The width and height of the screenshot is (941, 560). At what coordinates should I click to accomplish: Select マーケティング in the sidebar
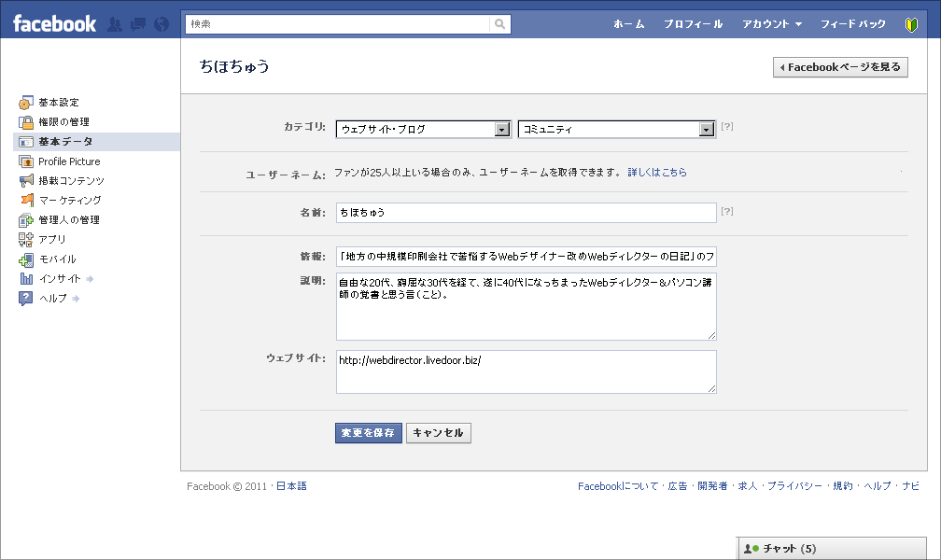click(x=70, y=200)
